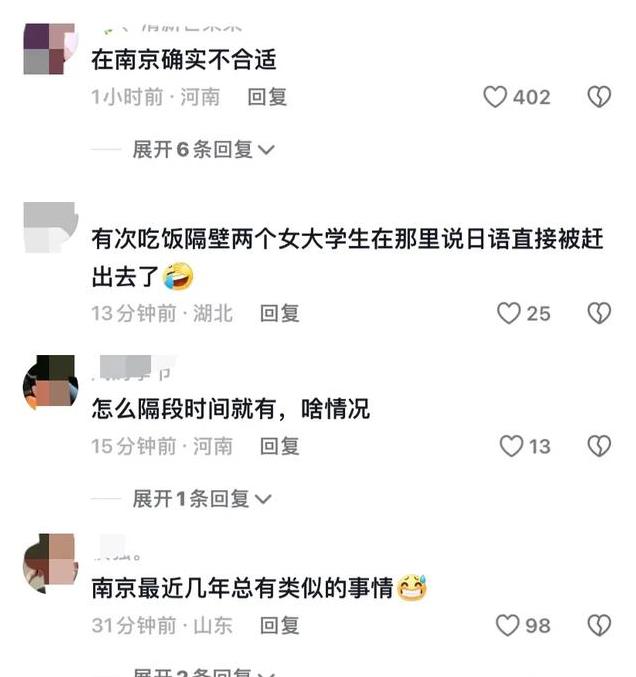Reply to the '在南京确实不合适' comment

(x=267, y=97)
